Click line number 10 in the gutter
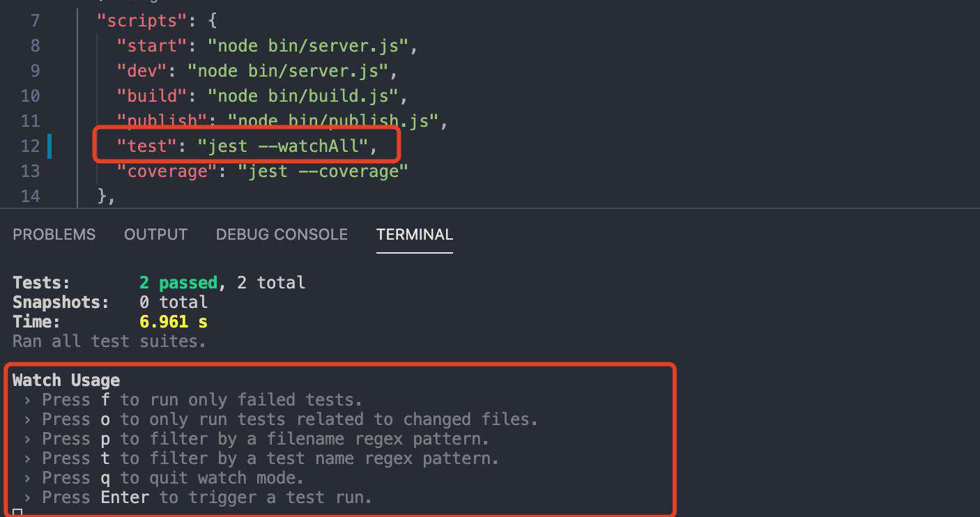This screenshot has height=517, width=980. pos(30,96)
